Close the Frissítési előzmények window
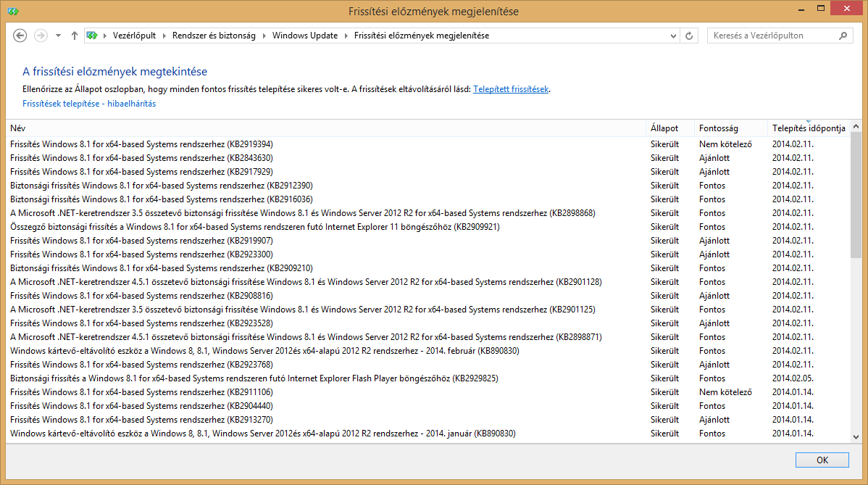This screenshot has height=485, width=868. tap(847, 8)
